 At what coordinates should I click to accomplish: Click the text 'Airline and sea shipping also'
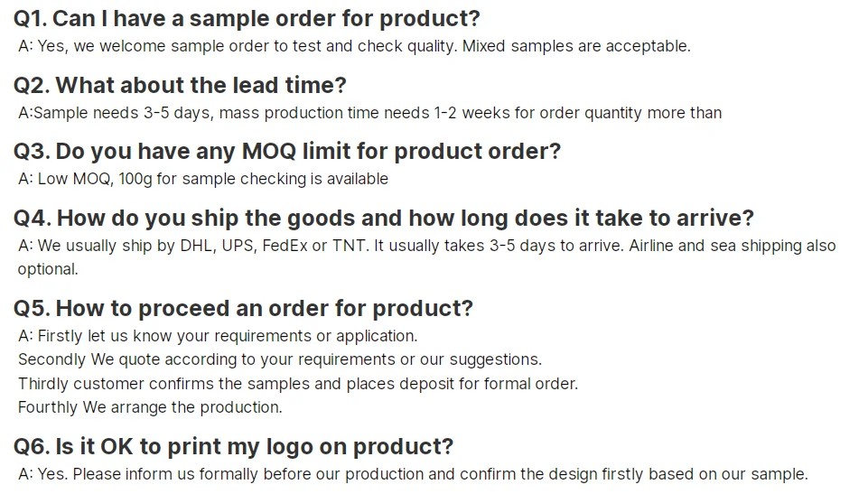click(733, 246)
